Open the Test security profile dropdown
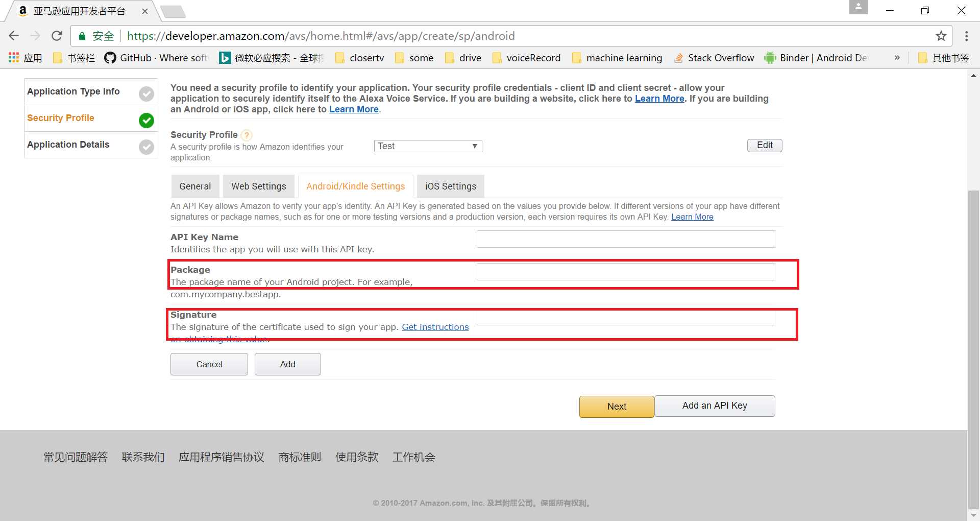Viewport: 980px width, 521px height. pos(428,146)
